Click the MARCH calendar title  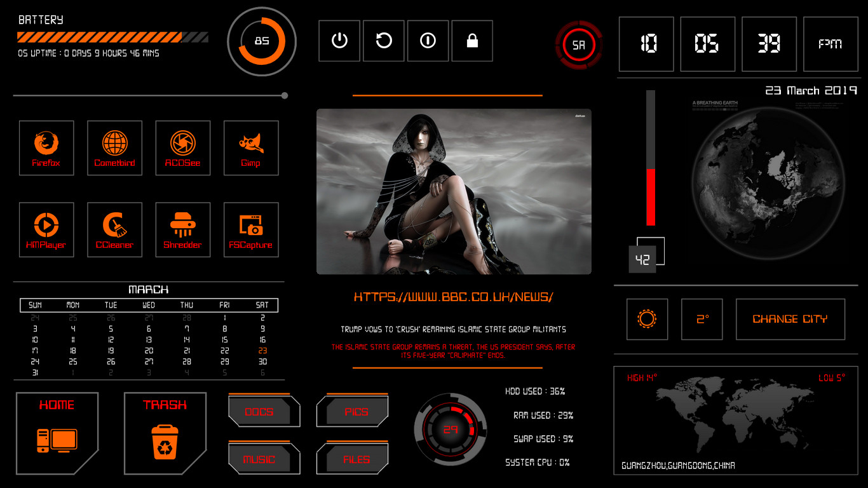149,290
